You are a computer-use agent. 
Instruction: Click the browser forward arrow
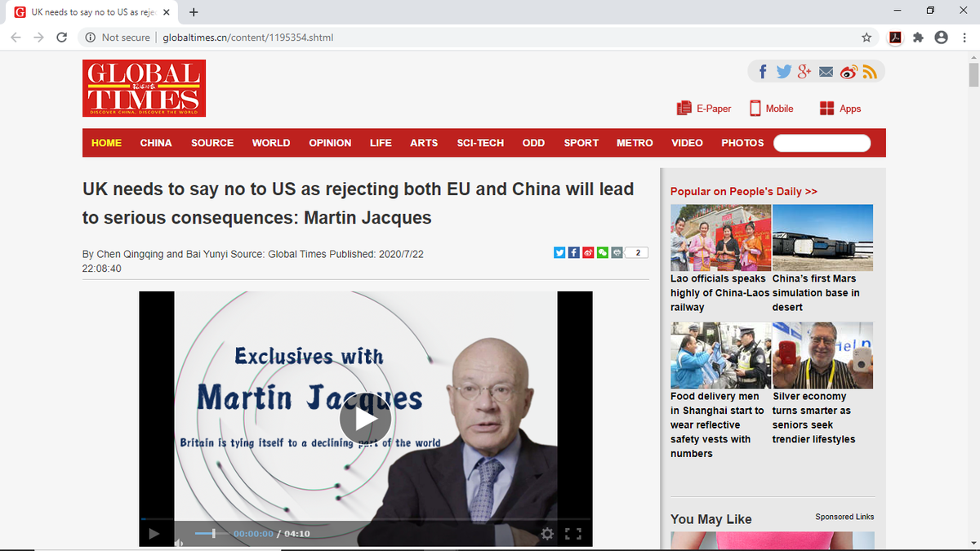pos(38,38)
